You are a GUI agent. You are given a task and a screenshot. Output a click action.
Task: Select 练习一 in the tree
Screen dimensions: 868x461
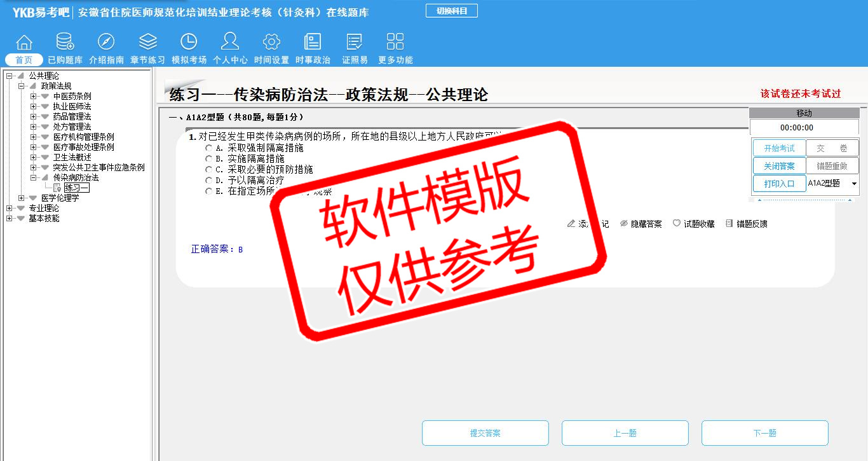76,188
